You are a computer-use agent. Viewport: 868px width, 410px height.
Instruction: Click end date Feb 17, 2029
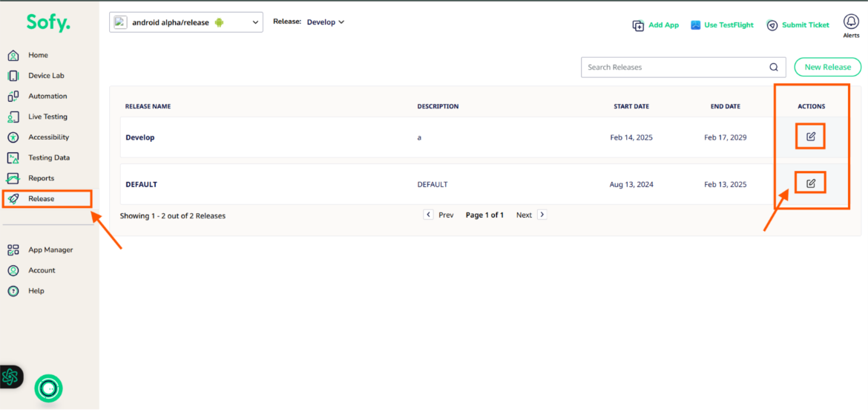tap(725, 137)
